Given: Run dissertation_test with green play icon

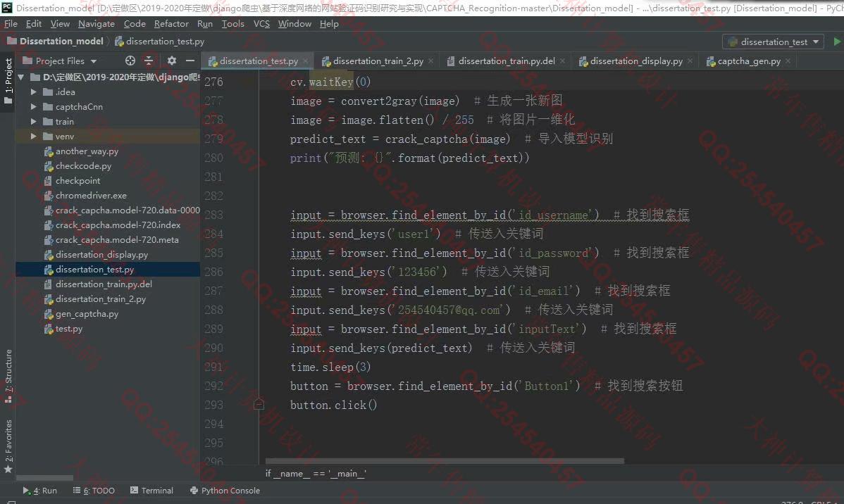Looking at the screenshot, I should click(x=837, y=42).
